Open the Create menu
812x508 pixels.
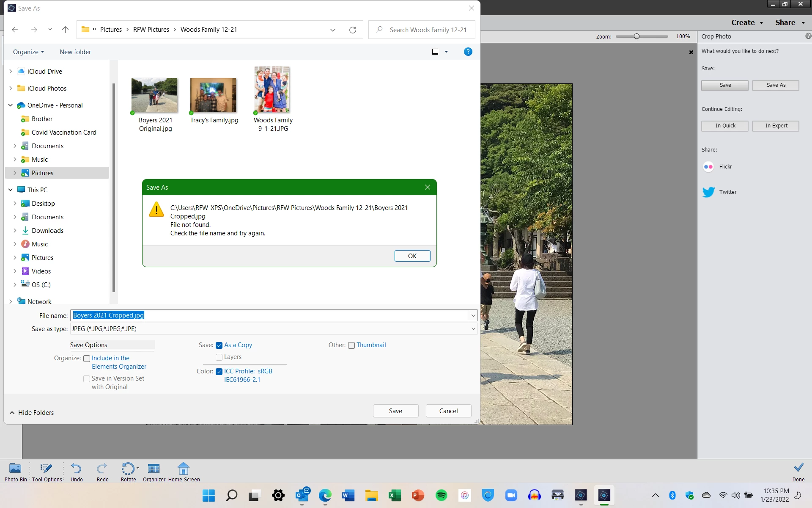pyautogui.click(x=747, y=23)
